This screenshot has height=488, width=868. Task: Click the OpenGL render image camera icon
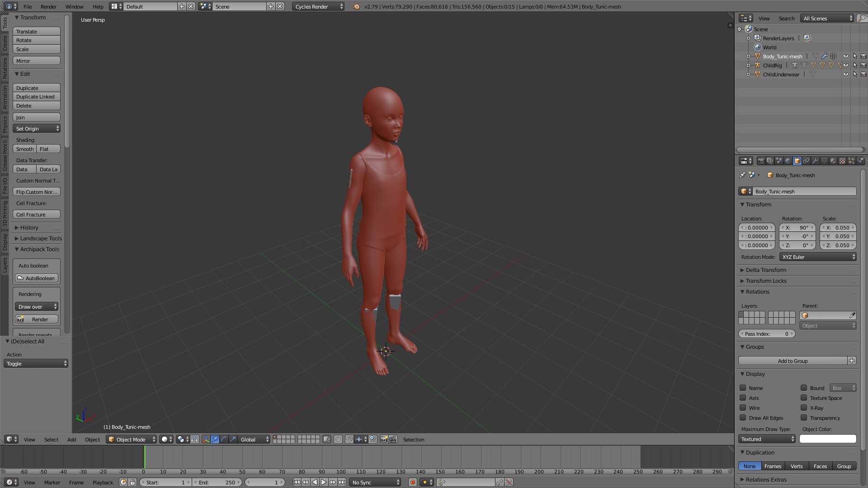click(384, 439)
